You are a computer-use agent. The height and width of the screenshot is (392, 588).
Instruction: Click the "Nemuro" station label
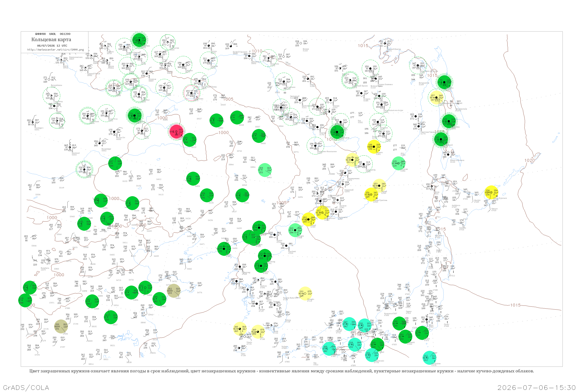coord(494,209)
